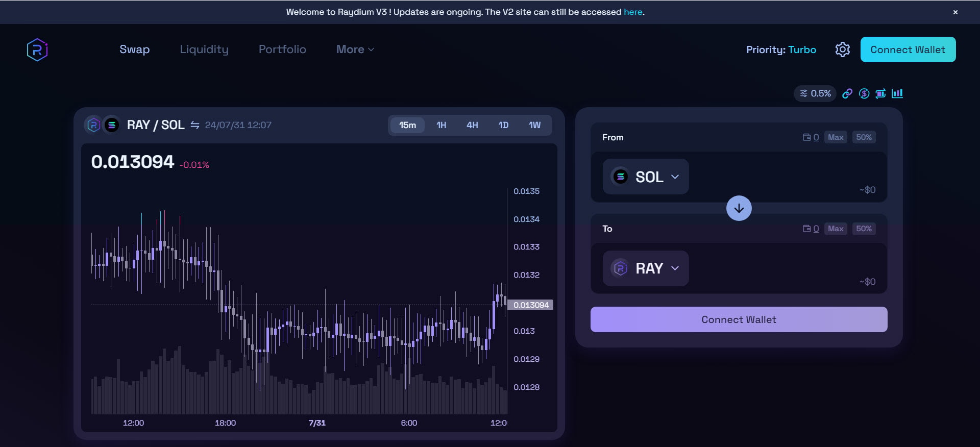Select the 1W chart interval
Screen dimensions: 980x447
(x=534, y=125)
